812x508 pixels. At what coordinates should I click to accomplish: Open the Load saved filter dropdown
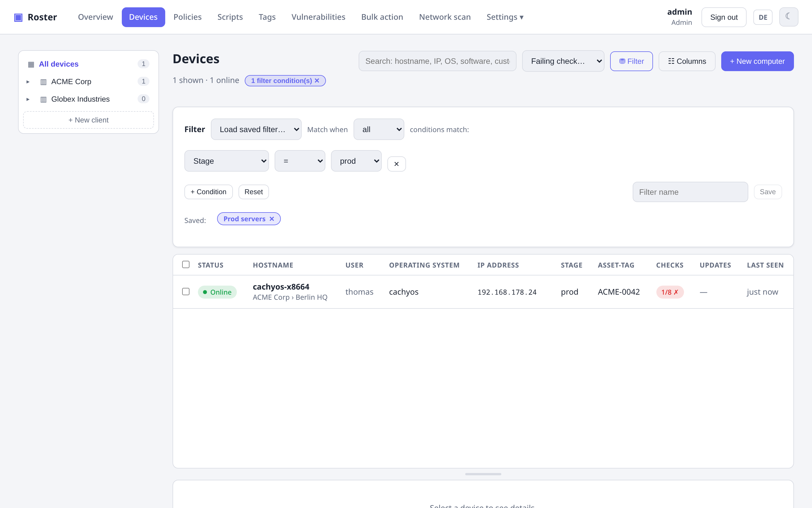tap(256, 129)
